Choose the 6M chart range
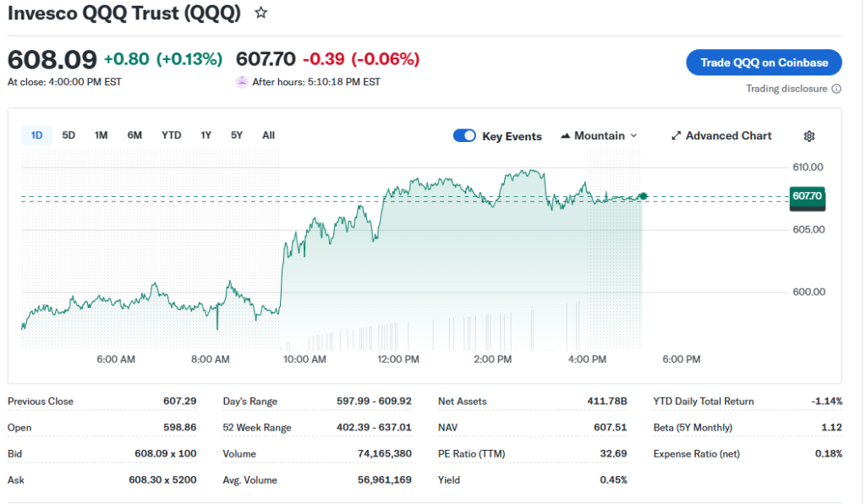Viewport: 866px width, 504px height. point(134,135)
